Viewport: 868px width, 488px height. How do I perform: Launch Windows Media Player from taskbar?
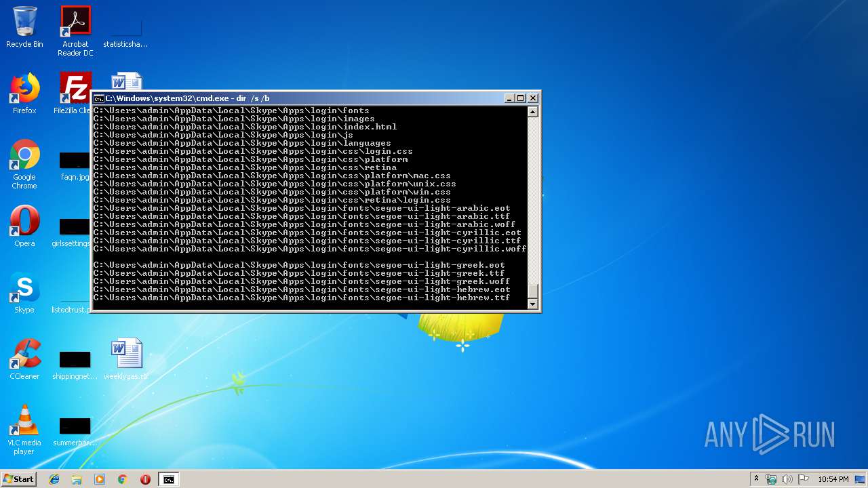(100, 479)
